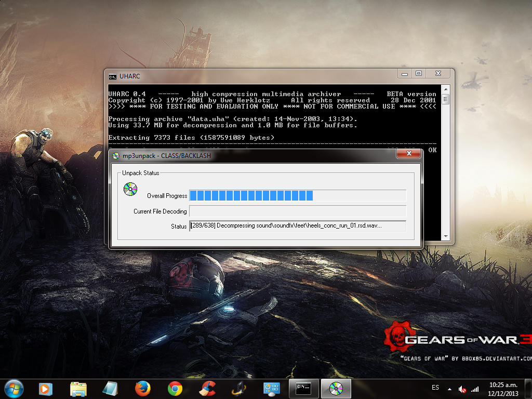The image size is (532, 399).
Task: Open UHARC console system menu icon
Action: coord(112,76)
